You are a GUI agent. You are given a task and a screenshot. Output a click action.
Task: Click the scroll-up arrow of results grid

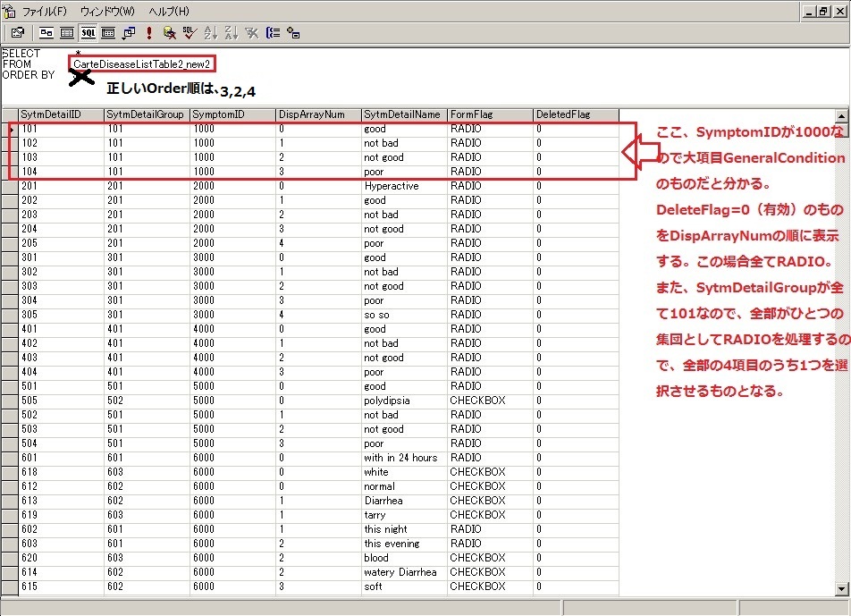(x=841, y=115)
